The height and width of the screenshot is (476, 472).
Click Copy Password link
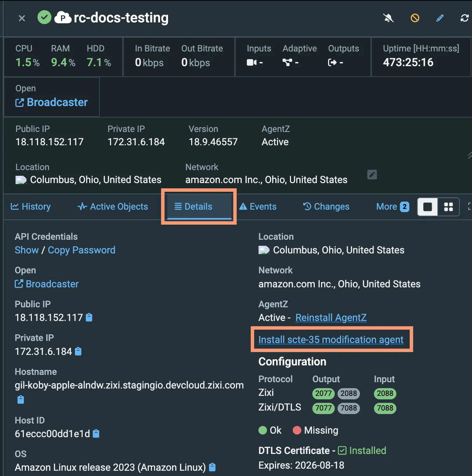point(82,250)
